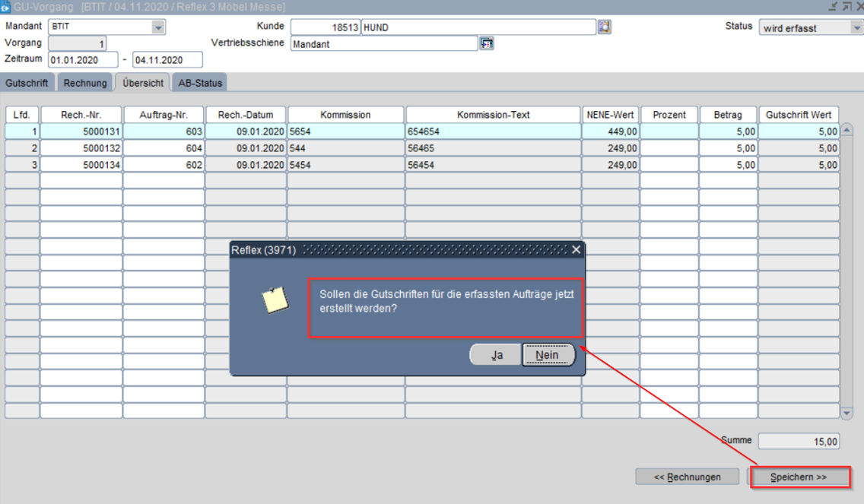Close the Reflex (3971) dialog

[576, 249]
